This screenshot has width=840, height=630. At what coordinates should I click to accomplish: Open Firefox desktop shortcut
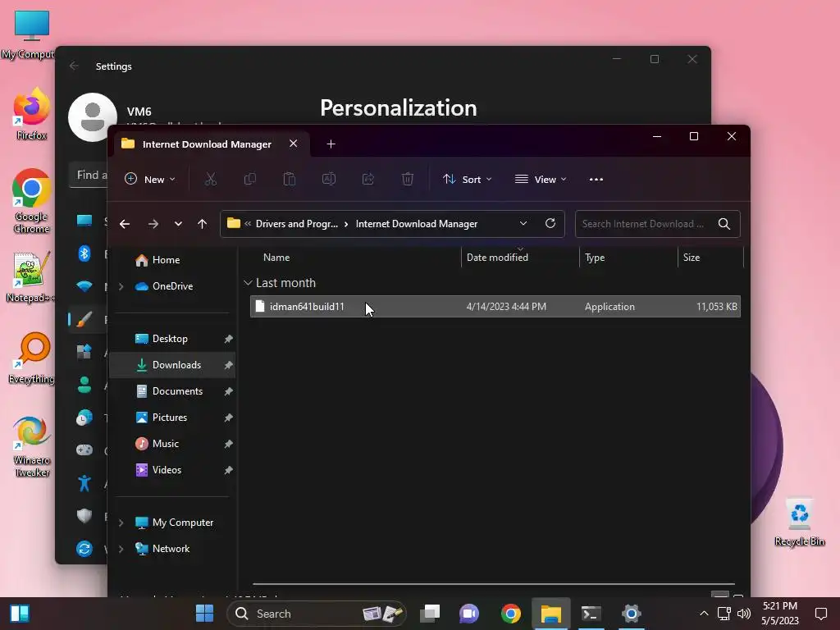(31, 114)
